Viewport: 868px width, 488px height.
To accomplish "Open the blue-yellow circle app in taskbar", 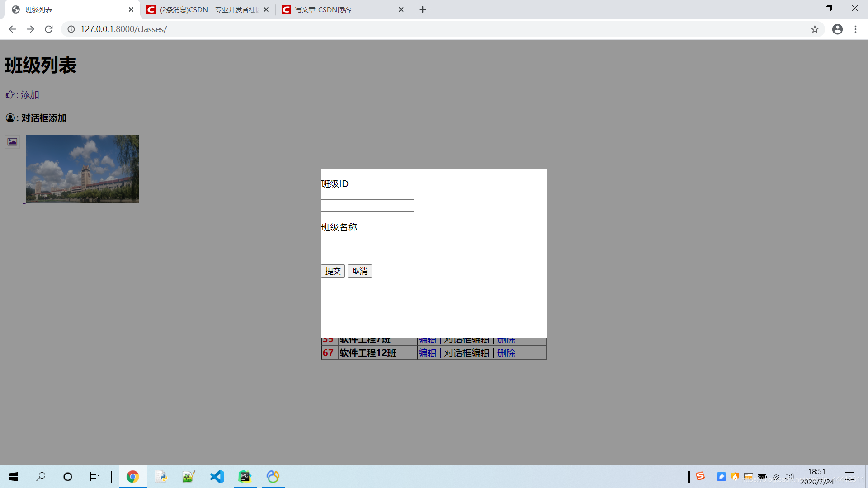I will [273, 477].
